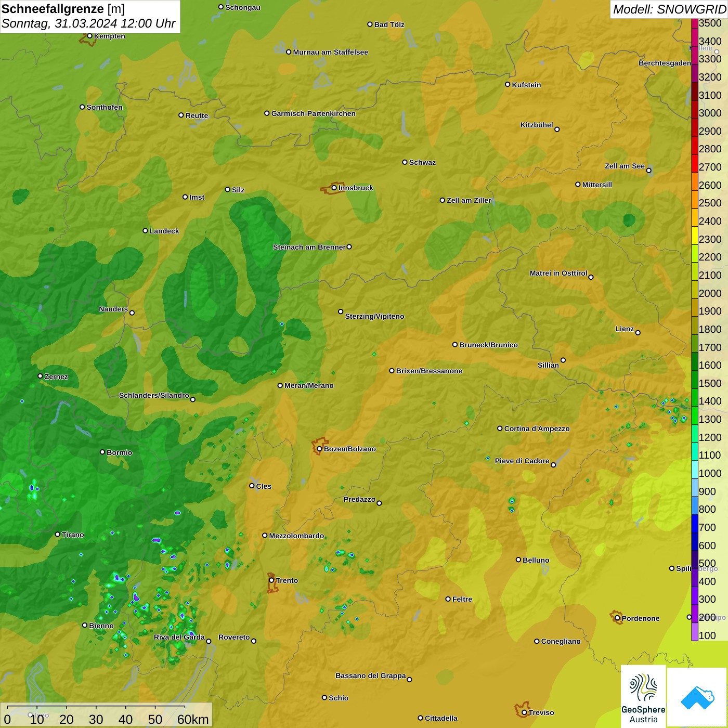The height and width of the screenshot is (728, 728).
Task: Click the Kitzbühel label
Action: click(x=537, y=125)
